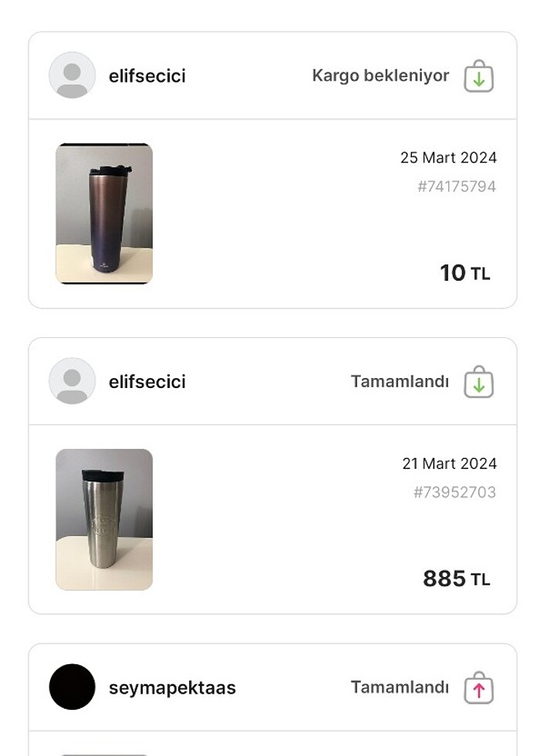Select order number #74175794
This screenshot has width=540, height=756.
point(457,187)
